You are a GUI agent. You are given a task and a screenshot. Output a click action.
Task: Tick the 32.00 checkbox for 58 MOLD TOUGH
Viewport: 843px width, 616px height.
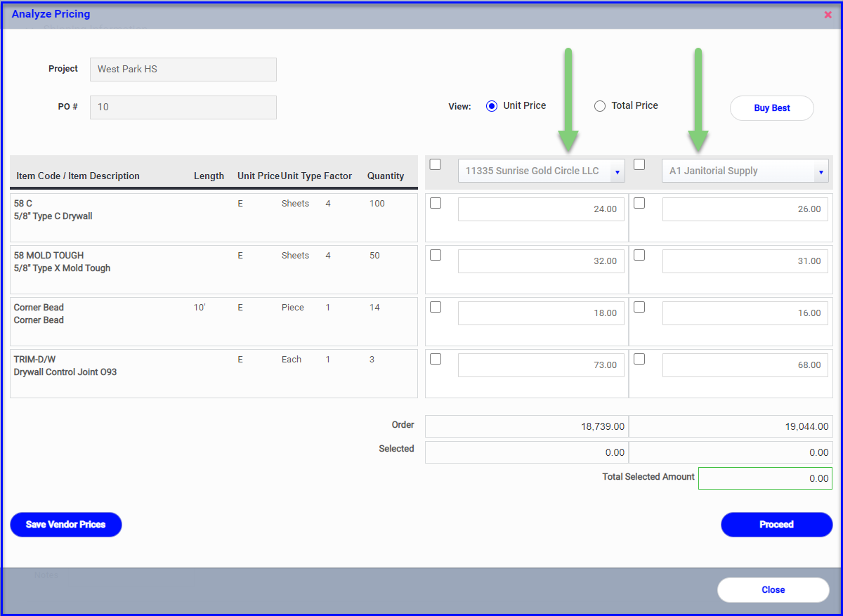click(x=436, y=255)
